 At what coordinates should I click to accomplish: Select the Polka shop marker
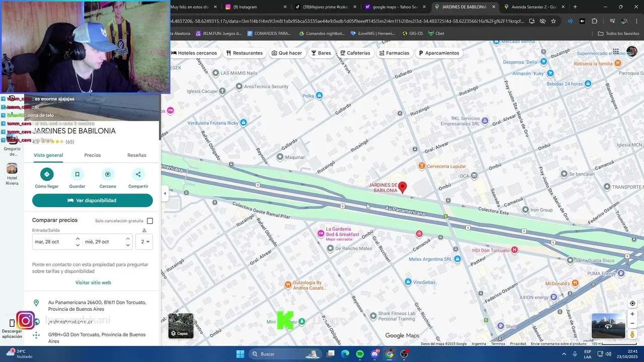pyautogui.click(x=319, y=96)
